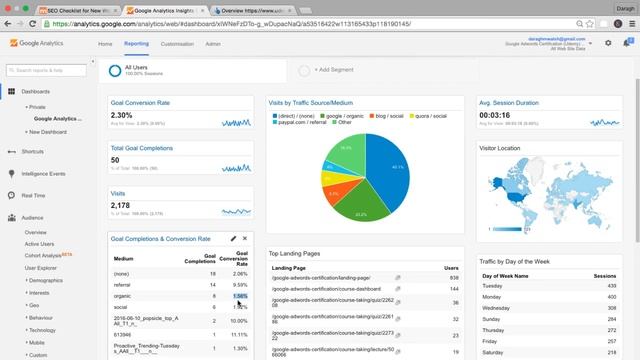The width and height of the screenshot is (640, 360).
Task: Click the Shortcuts arrow icon
Action: pos(11,151)
